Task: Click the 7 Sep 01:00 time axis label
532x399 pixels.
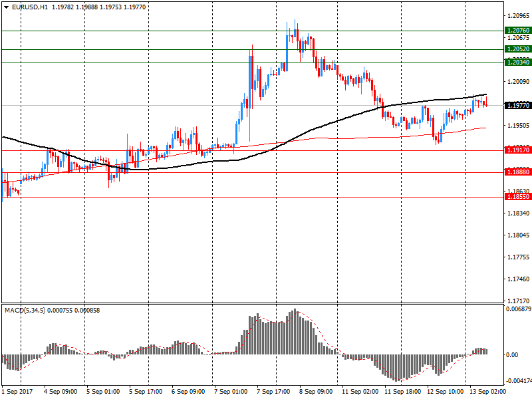Action: (x=231, y=392)
